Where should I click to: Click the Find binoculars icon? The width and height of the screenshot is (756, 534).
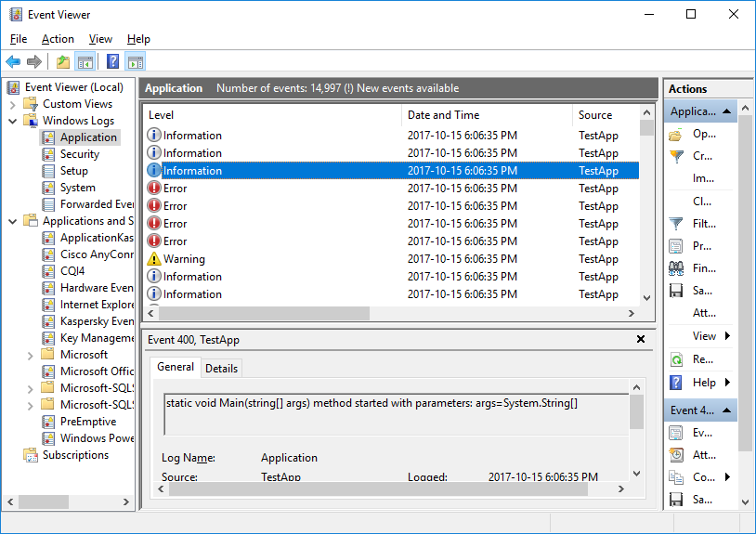tap(676, 268)
